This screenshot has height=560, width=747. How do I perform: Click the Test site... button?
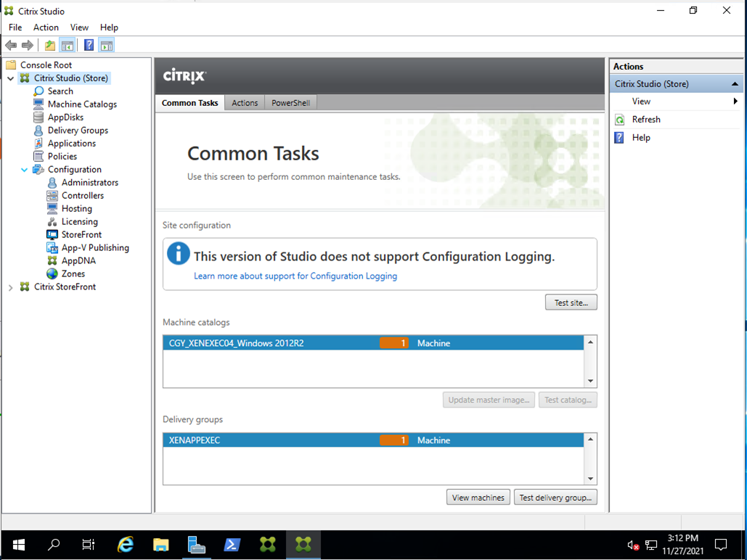click(571, 303)
